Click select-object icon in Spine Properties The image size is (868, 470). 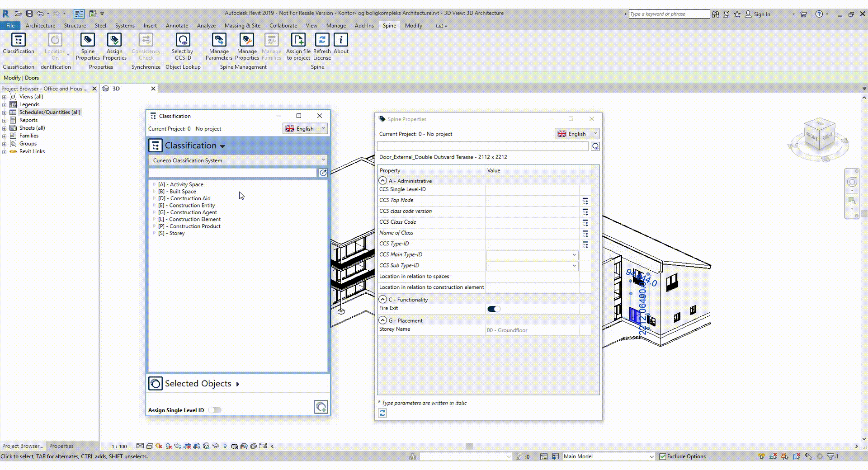(595, 146)
